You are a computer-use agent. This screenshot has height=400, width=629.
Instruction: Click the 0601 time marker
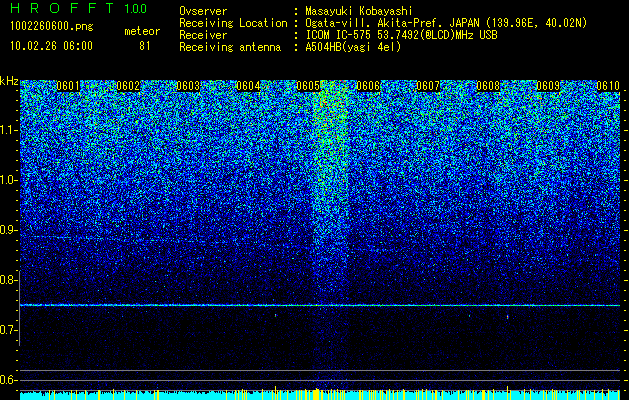point(68,86)
